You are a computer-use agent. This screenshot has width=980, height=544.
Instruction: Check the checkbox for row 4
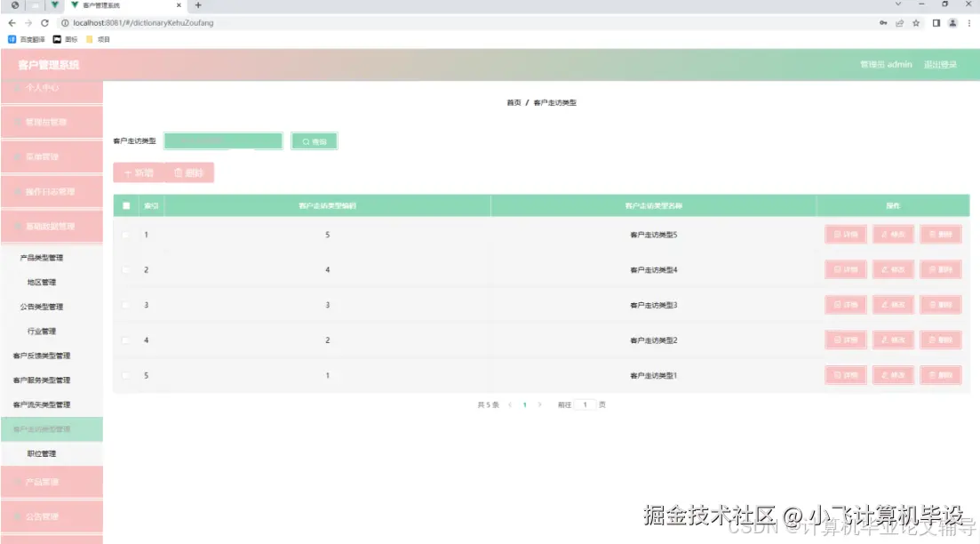point(126,340)
